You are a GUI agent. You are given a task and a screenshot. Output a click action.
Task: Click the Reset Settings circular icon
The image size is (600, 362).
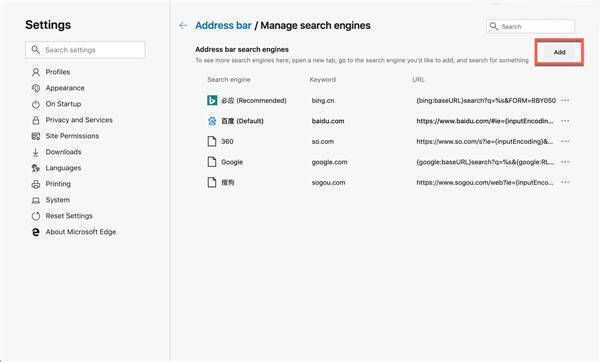pyautogui.click(x=36, y=216)
